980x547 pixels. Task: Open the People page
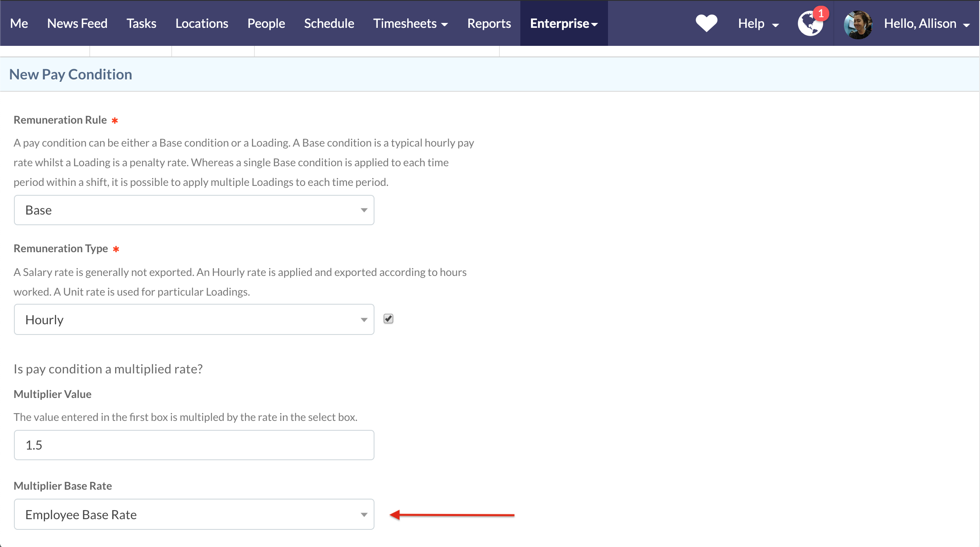[266, 23]
